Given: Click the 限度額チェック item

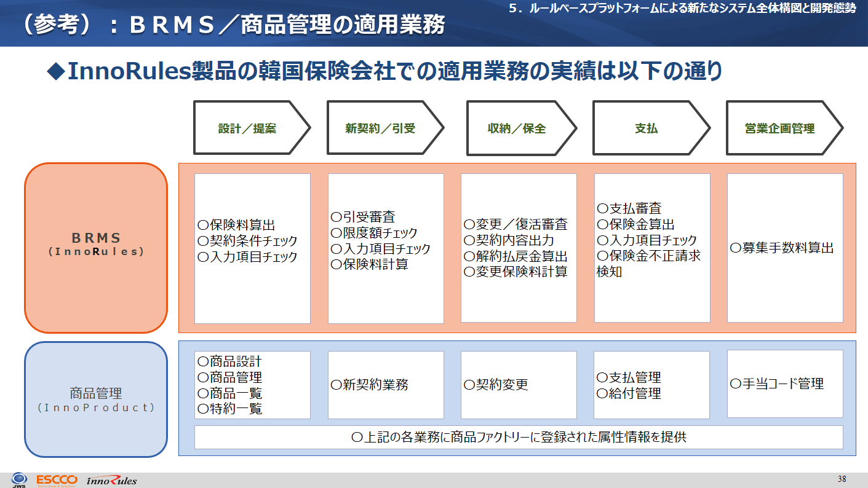Looking at the screenshot, I should tap(374, 233).
